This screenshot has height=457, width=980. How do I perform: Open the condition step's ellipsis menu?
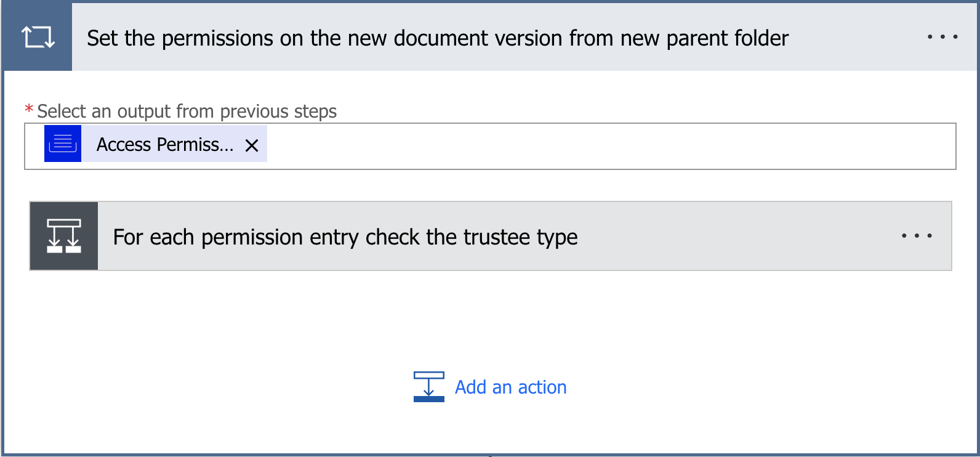pos(917,236)
